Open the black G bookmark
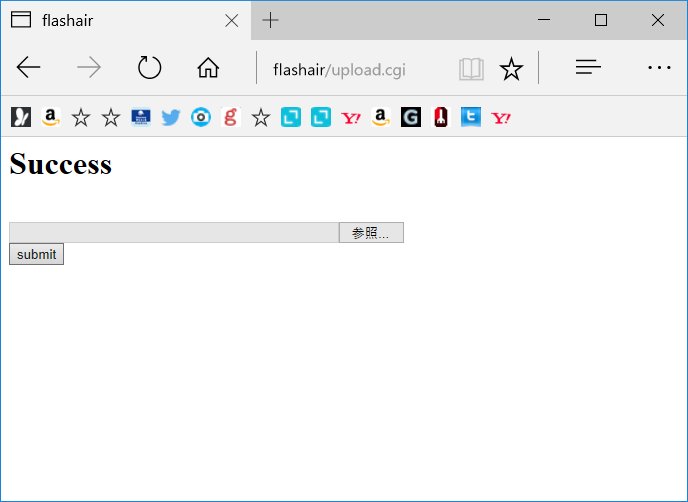688x502 pixels. (411, 117)
